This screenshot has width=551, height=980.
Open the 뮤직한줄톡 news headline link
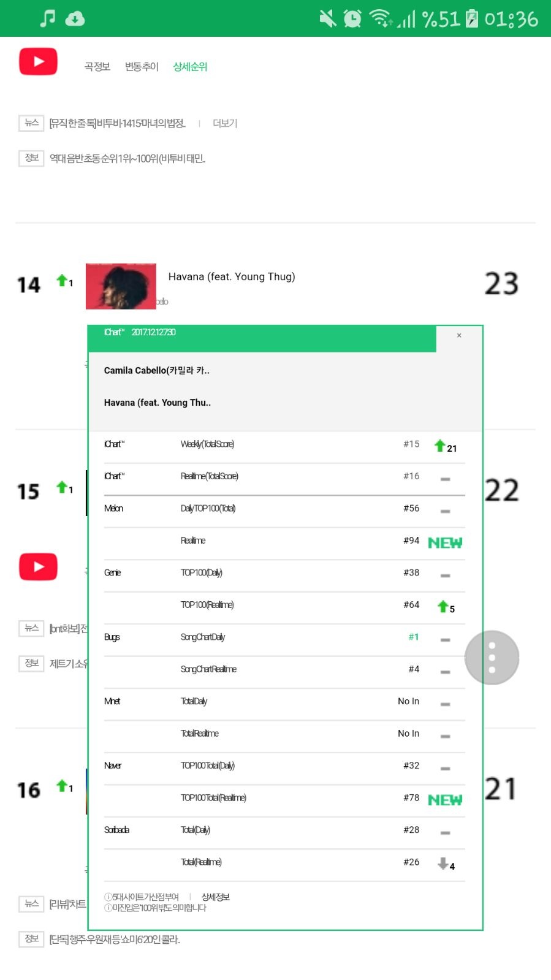(x=117, y=124)
